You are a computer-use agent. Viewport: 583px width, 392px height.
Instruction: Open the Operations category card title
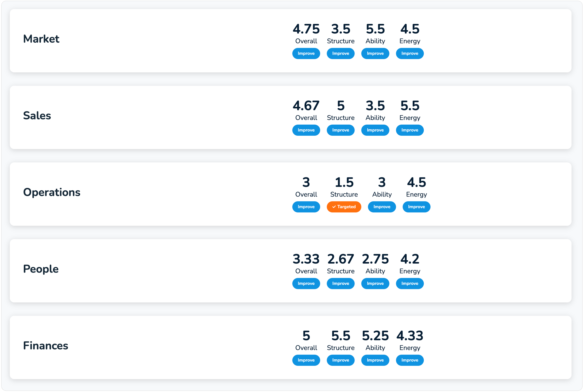coord(52,192)
